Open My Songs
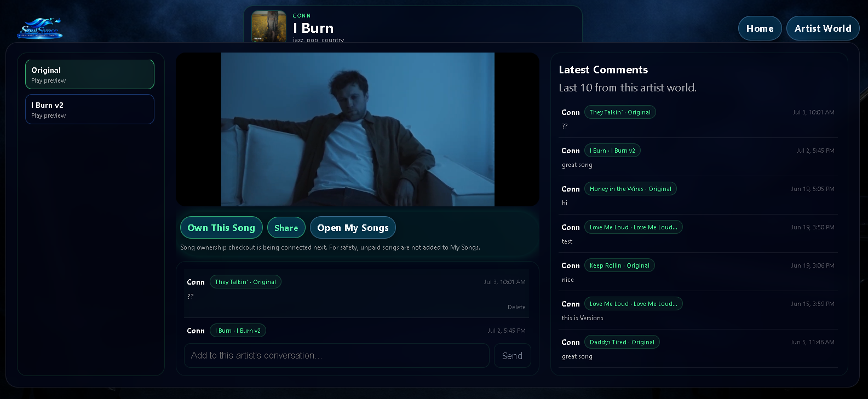The width and height of the screenshot is (868, 399). 353,228
